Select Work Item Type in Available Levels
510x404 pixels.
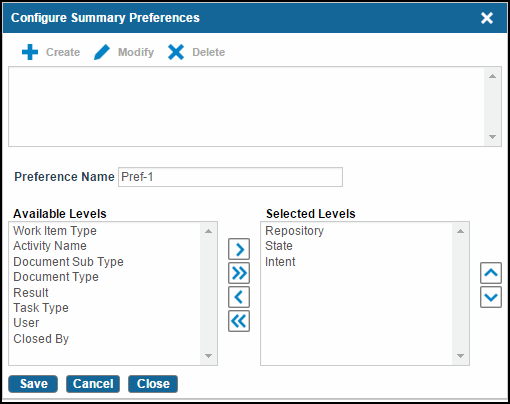pyautogui.click(x=55, y=231)
